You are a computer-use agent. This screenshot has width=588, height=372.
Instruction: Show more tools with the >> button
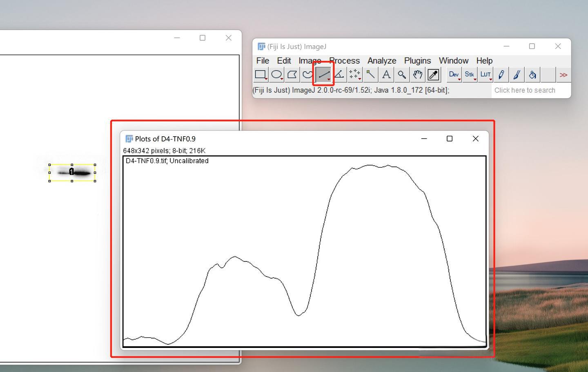pos(563,75)
